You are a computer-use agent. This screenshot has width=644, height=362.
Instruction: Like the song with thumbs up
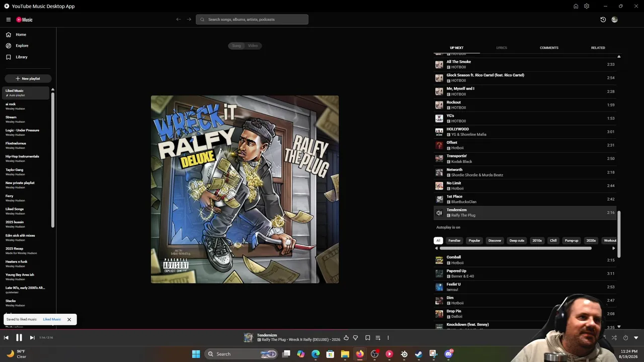[x=346, y=338]
